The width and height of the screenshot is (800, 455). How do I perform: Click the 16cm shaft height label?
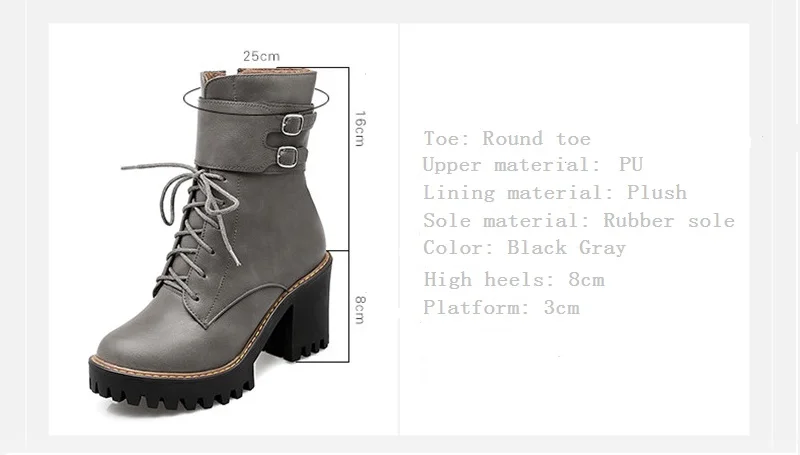click(360, 128)
